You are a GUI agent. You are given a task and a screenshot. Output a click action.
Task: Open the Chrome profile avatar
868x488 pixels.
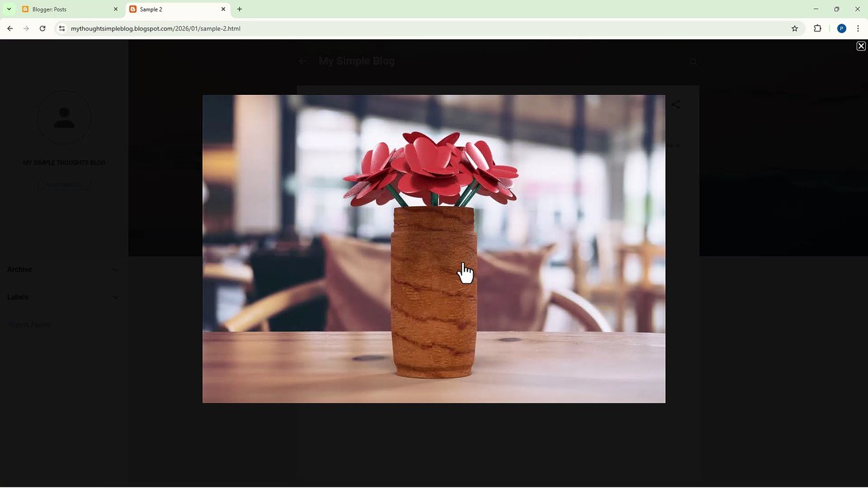tap(842, 28)
